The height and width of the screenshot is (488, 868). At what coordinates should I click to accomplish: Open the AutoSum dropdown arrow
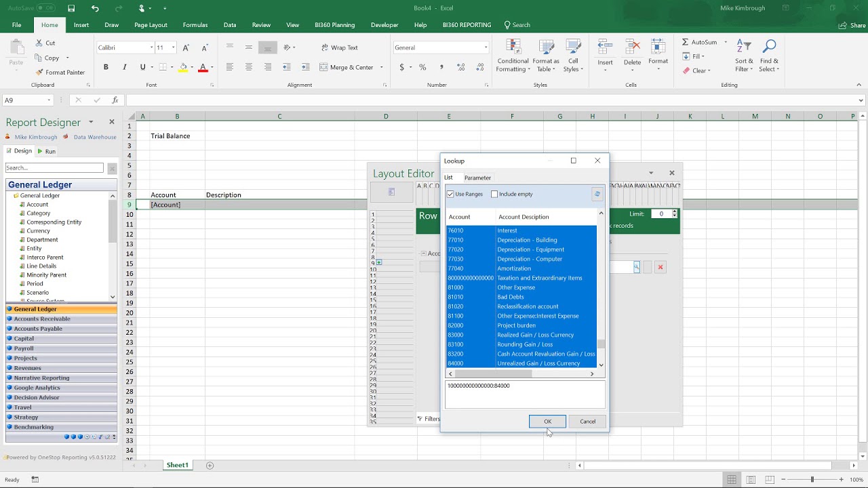coord(726,42)
